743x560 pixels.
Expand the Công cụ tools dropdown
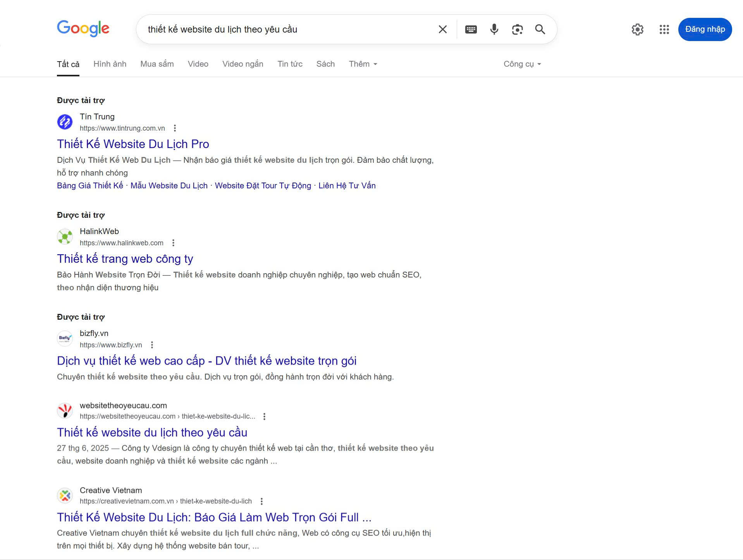(522, 64)
